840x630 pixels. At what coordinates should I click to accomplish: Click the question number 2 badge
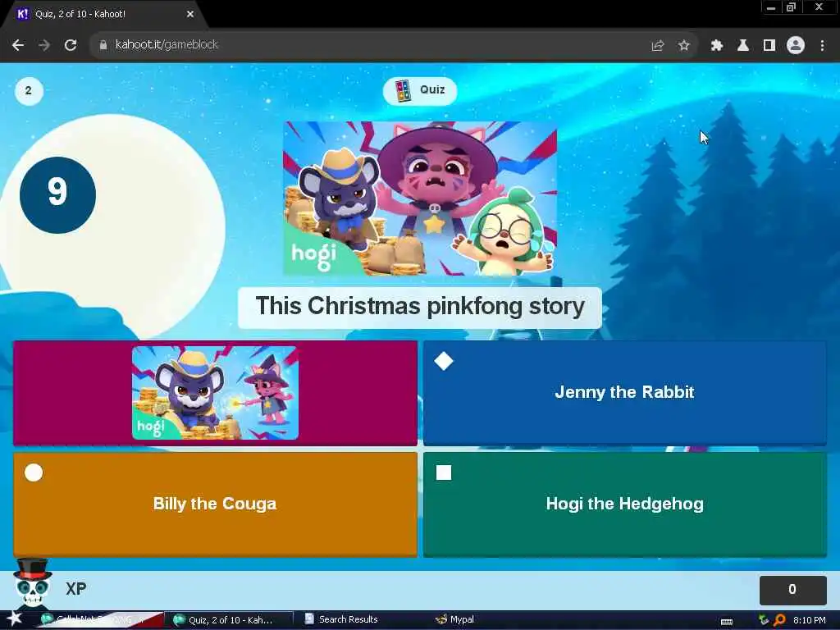[x=29, y=90]
